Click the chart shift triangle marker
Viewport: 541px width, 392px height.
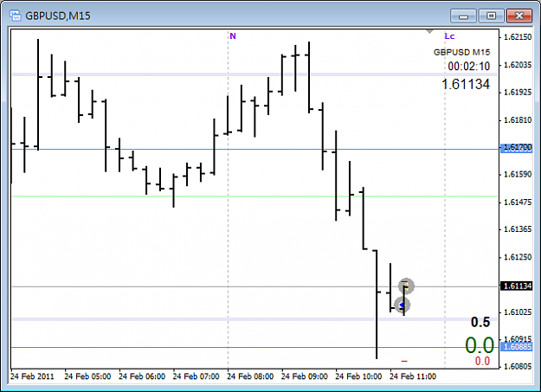point(429,32)
